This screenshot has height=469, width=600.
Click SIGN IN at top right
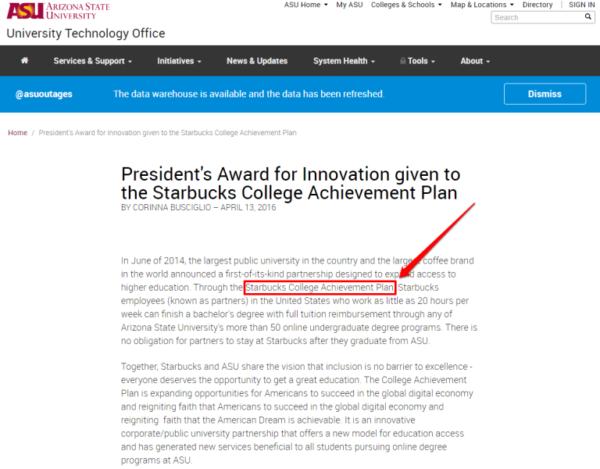point(581,5)
